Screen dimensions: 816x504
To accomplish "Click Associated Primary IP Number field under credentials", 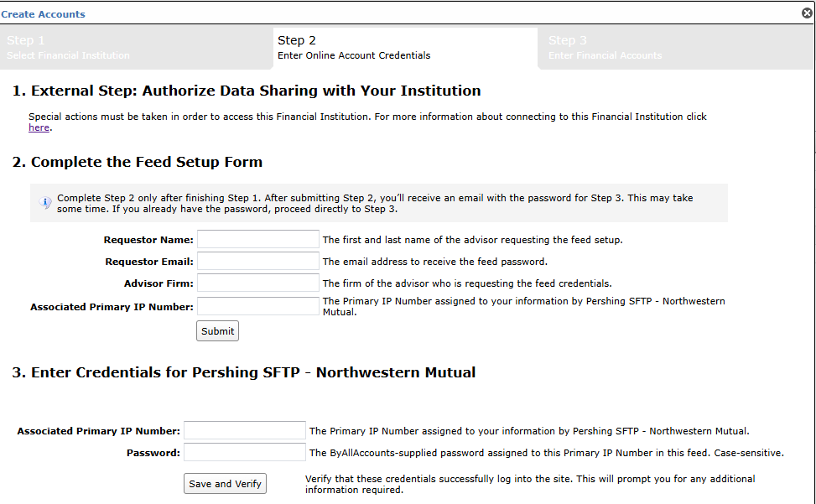I will [245, 431].
